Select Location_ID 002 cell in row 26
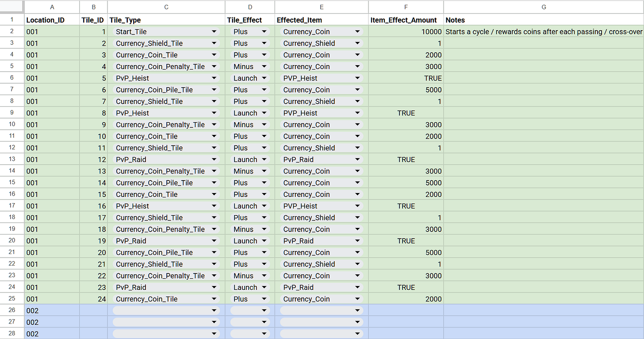This screenshot has width=644, height=339. click(52, 311)
